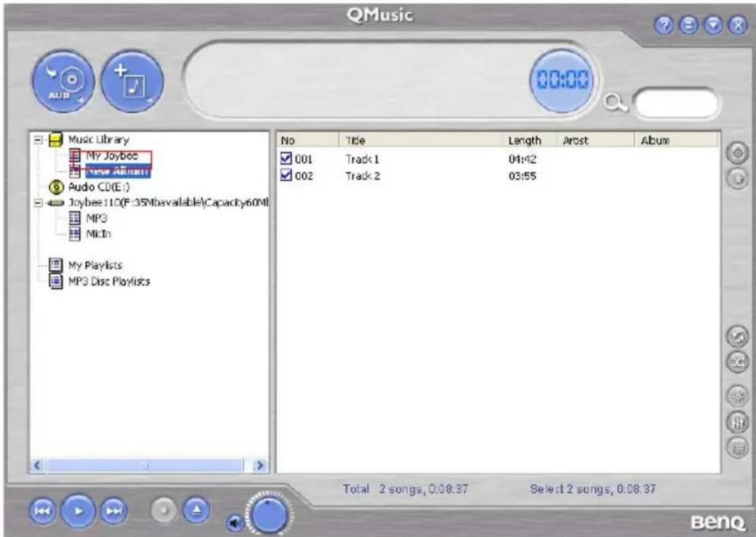The height and width of the screenshot is (537, 756).
Task: Collapse the Music Library tree node
Action: coord(38,140)
